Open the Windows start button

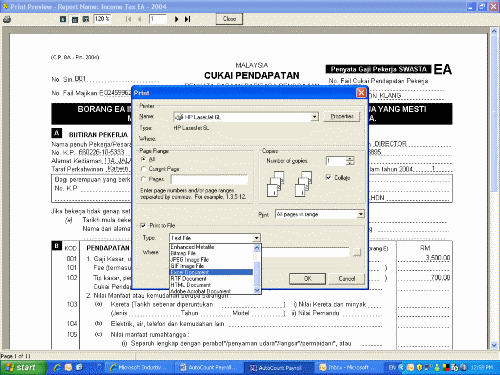[23, 367]
